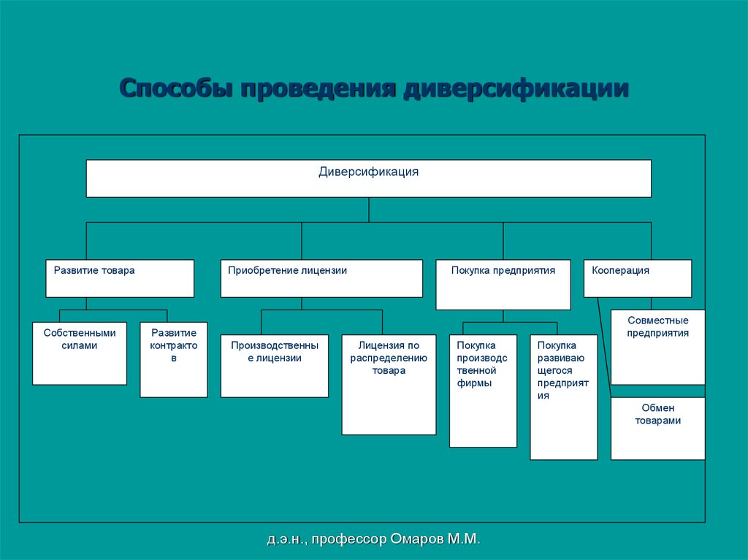Image resolution: width=748 pixels, height=560 pixels.
Task: Click footer text 'д.э.н., профессор Омаров М.М.'
Action: tap(373, 539)
